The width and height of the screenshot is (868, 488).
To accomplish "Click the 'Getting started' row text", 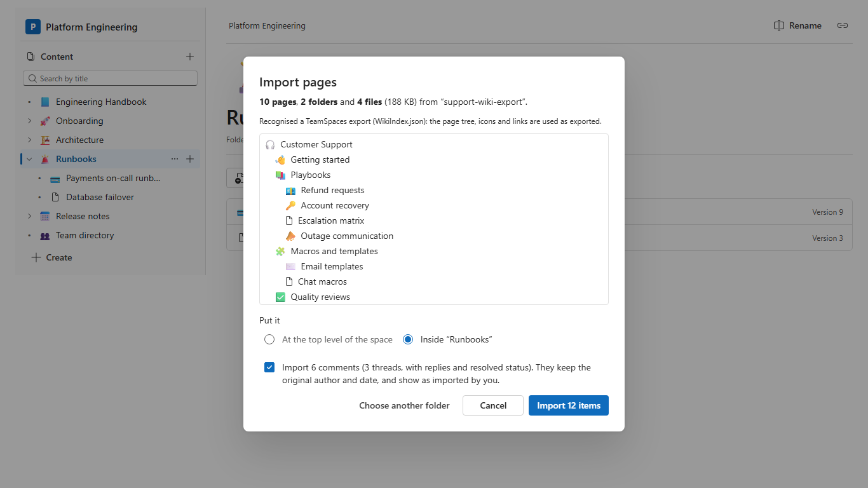I will [x=320, y=159].
